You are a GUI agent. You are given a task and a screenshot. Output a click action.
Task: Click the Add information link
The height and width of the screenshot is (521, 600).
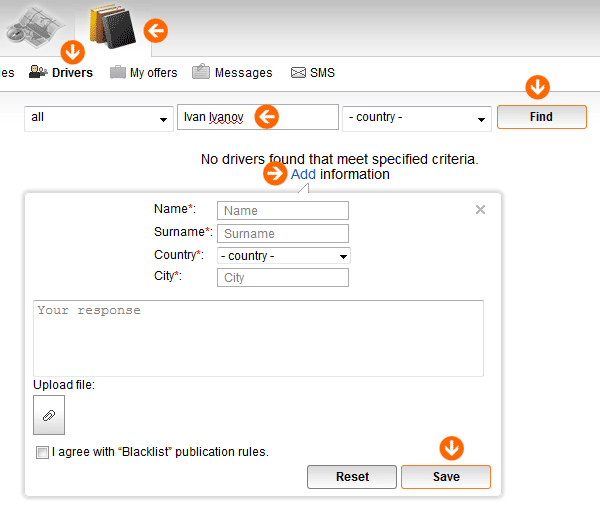[x=303, y=174]
